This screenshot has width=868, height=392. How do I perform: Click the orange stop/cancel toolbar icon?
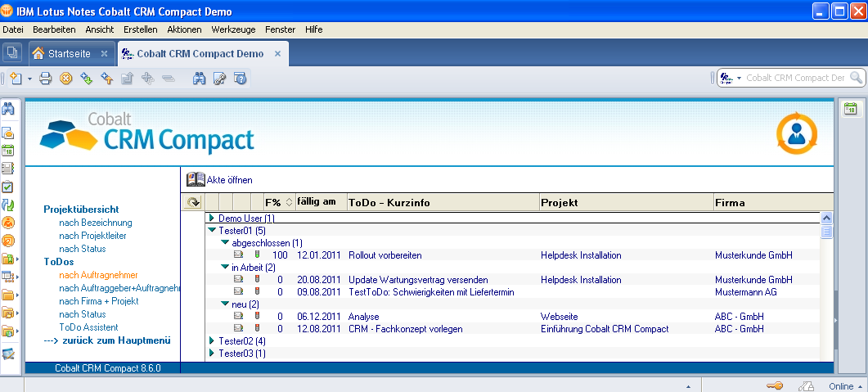[66, 79]
